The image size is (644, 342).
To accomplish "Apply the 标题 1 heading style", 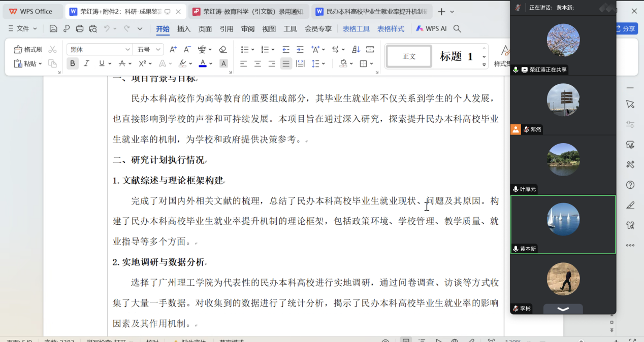I will (456, 56).
